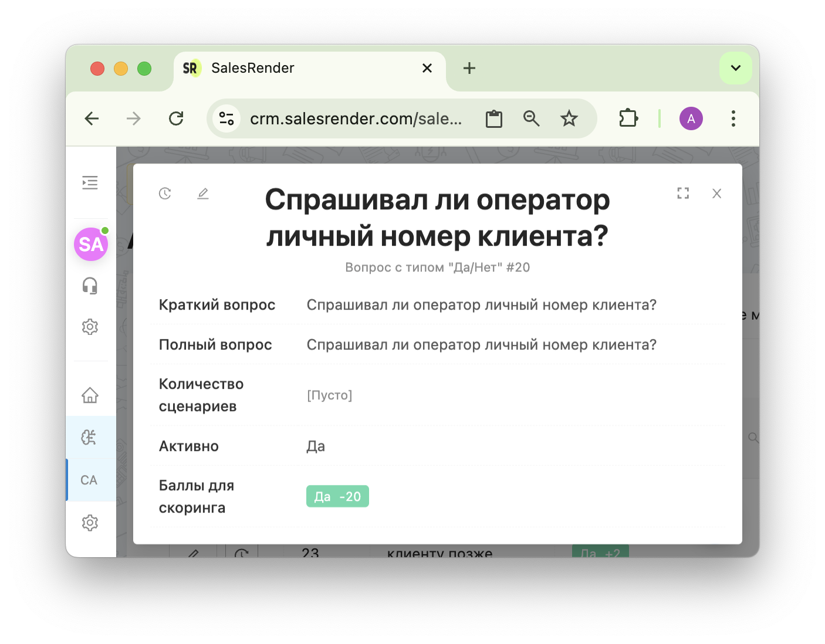Screen dimensions: 825x644
Task: Click the 'Активно' label
Action: [189, 446]
